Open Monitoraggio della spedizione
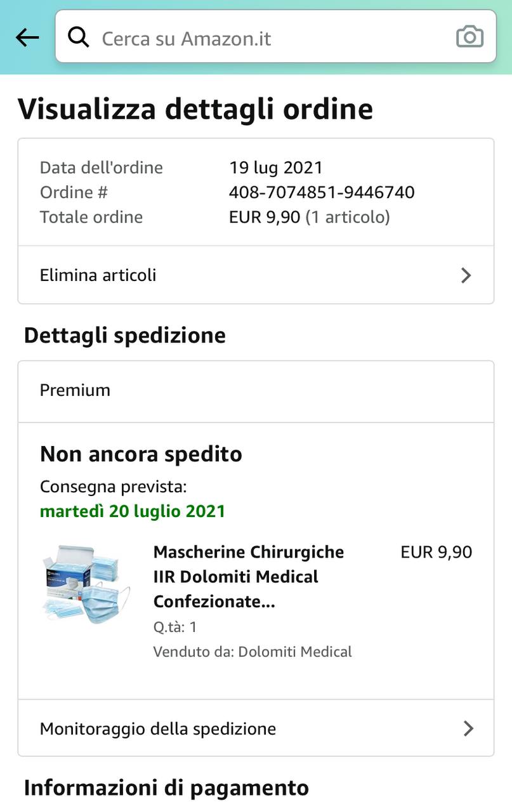 158,729
